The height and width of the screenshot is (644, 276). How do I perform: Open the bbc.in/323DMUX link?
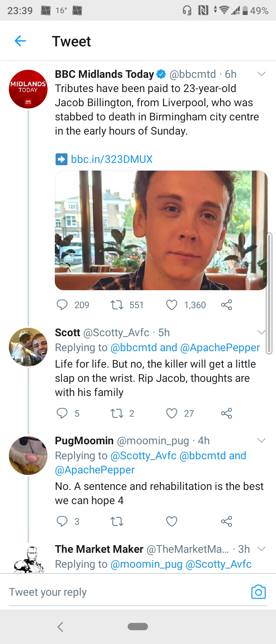point(112,159)
